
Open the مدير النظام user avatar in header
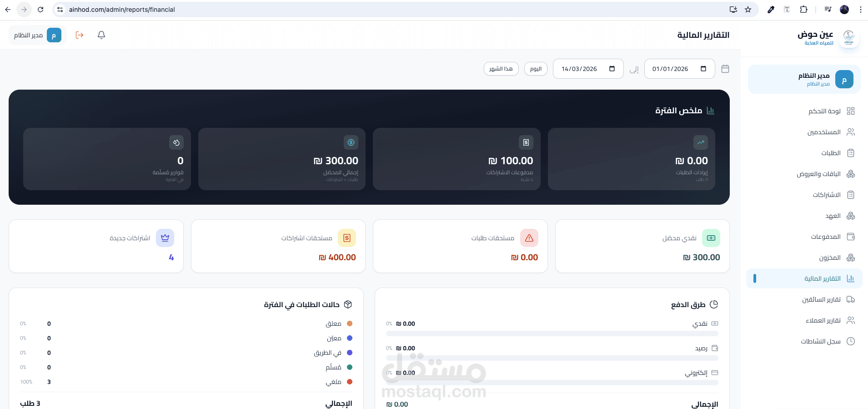click(54, 35)
